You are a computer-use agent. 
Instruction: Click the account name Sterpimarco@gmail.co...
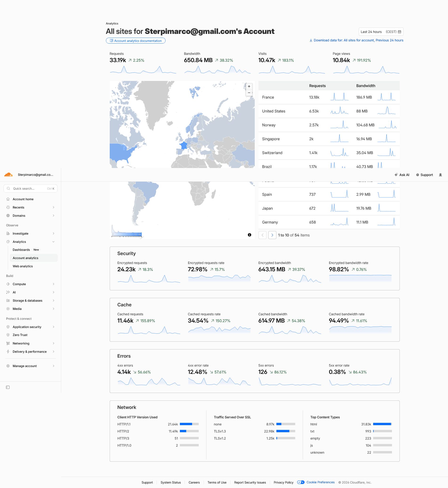(x=35, y=175)
